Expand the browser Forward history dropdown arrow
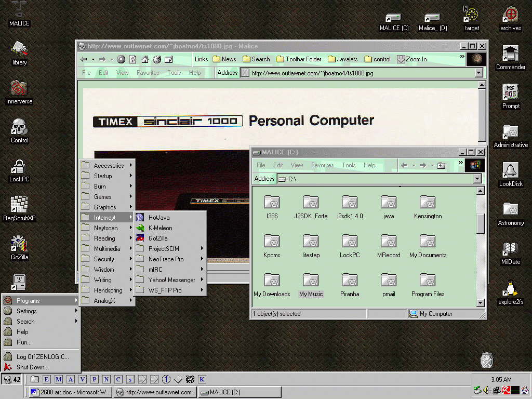Image resolution: width=532 pixels, height=399 pixels. tap(112, 59)
